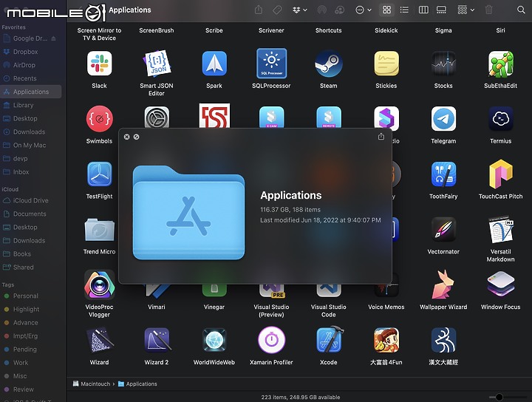Open the Dropbox toolbar dropdown
532x402 pixels.
299,10
